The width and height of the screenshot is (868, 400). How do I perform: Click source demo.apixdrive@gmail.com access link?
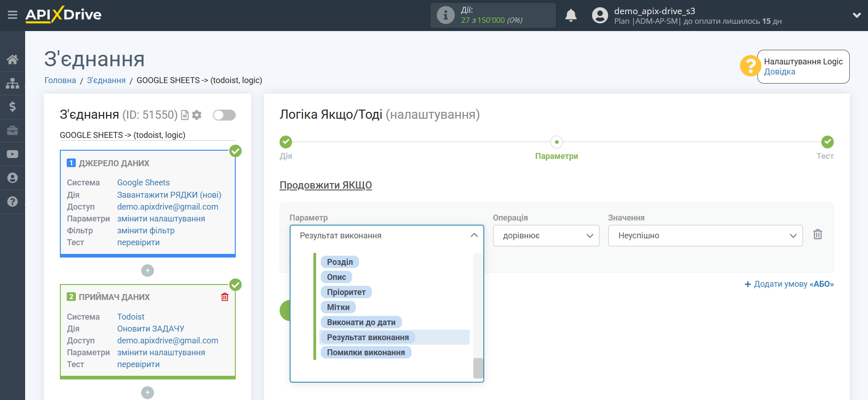[168, 207]
